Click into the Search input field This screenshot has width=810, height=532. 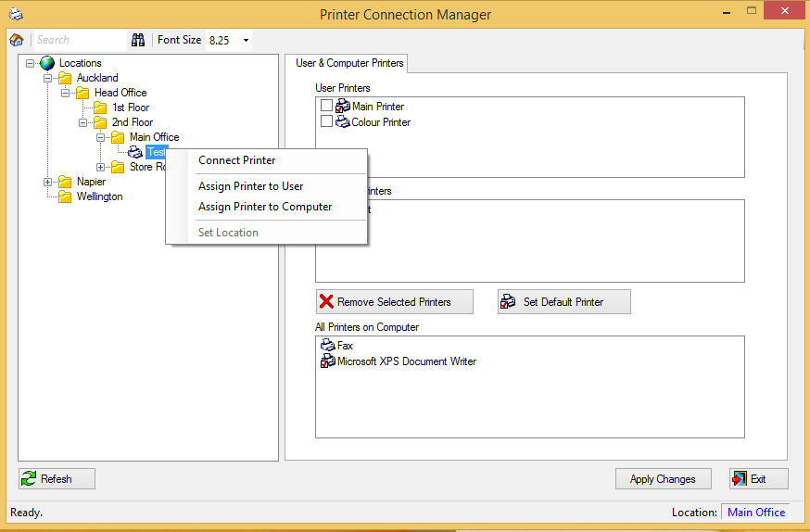[x=79, y=40]
